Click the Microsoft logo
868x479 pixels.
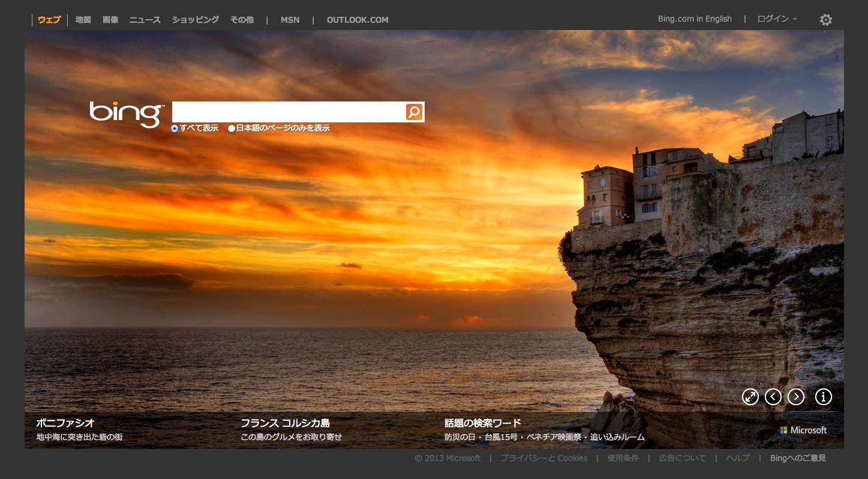803,430
